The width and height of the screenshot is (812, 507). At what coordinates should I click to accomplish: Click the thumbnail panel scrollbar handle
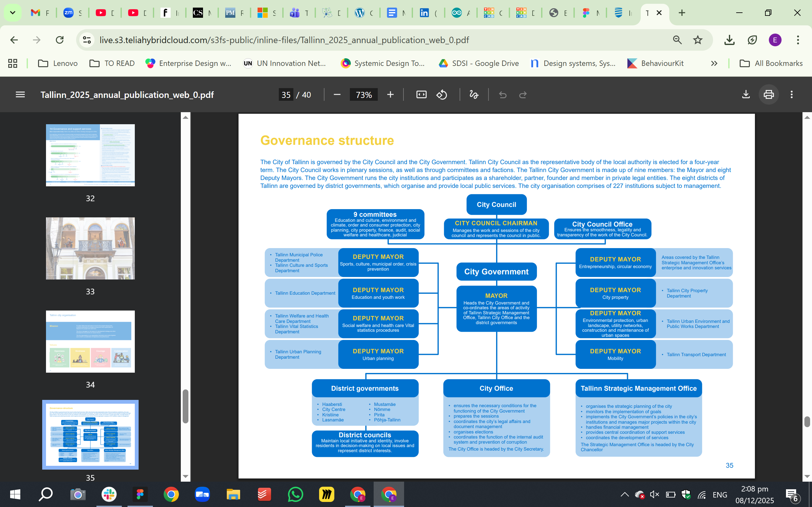tap(185, 406)
